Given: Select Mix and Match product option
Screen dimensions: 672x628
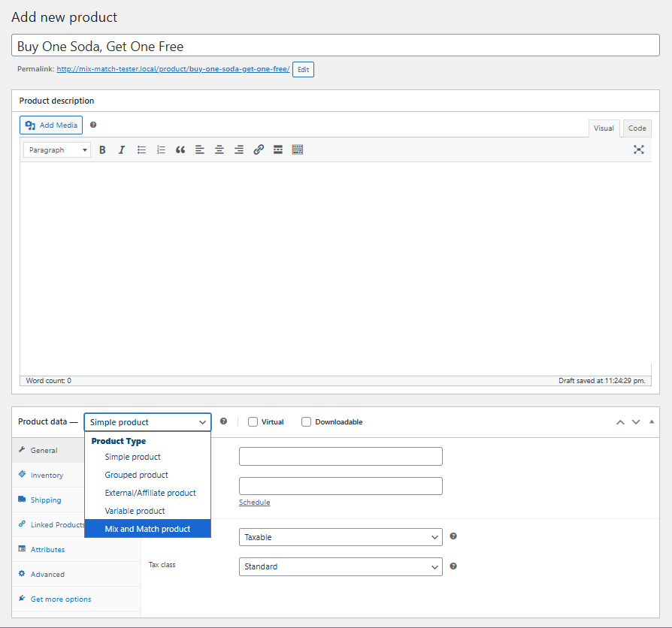Looking at the screenshot, I should pos(147,529).
